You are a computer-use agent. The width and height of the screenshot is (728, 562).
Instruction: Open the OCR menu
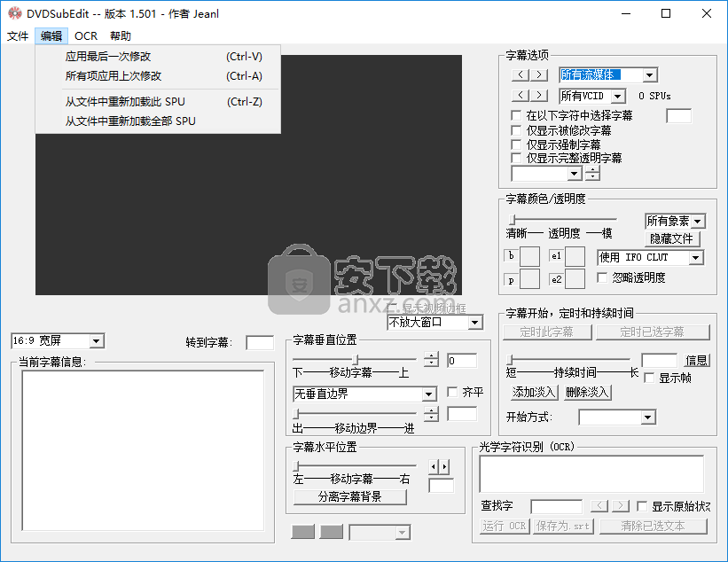click(x=86, y=35)
